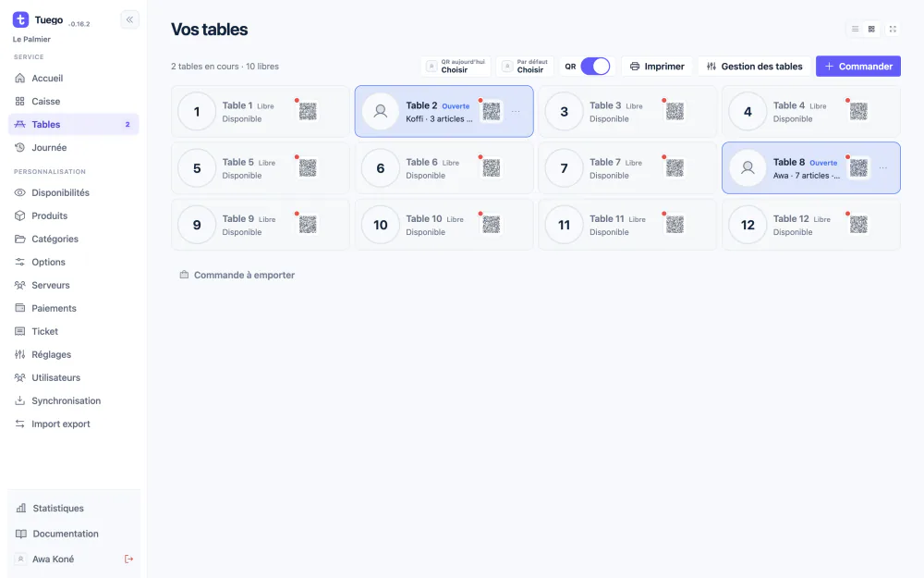Open Journée section

point(74,147)
